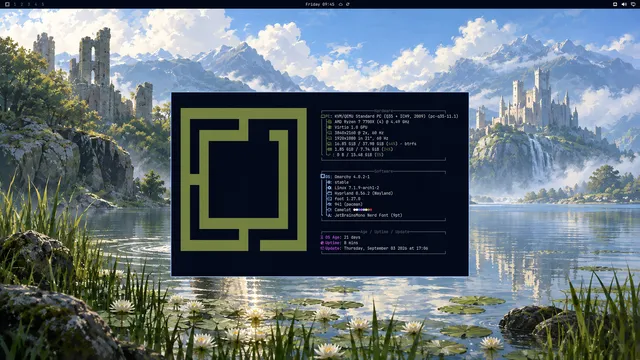
Task: Click the value 21 days
Action: [x=352, y=237]
